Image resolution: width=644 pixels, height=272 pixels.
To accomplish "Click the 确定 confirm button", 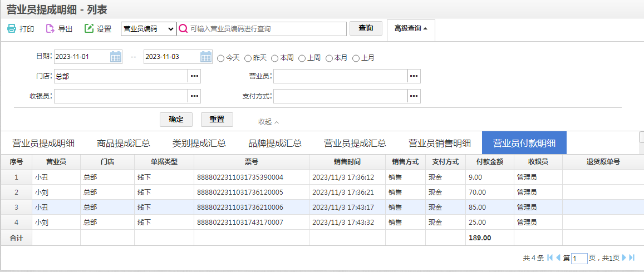I will [176, 120].
